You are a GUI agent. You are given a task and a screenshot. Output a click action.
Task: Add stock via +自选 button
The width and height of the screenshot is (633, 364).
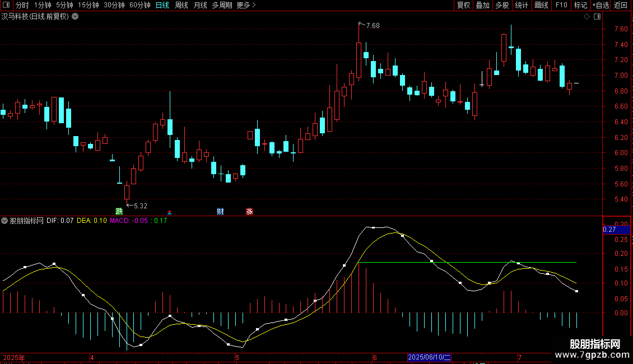[601, 5]
